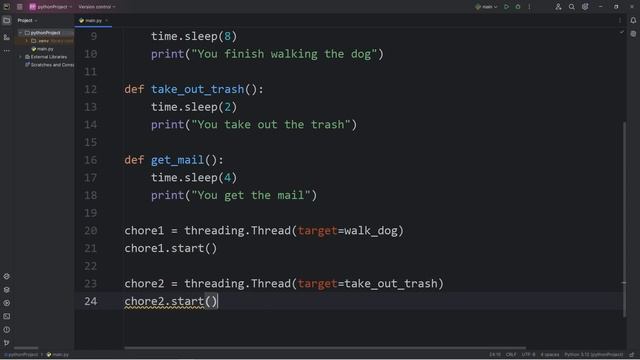Change UTF-8 file encoding in status bar
Image resolution: width=640 pixels, height=360 pixels.
[528, 355]
